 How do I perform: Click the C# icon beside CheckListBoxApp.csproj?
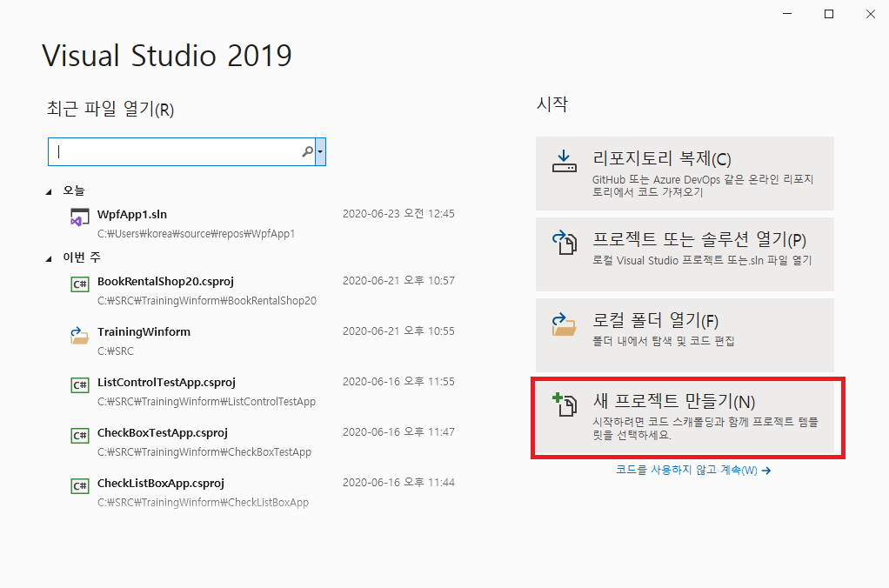80,486
